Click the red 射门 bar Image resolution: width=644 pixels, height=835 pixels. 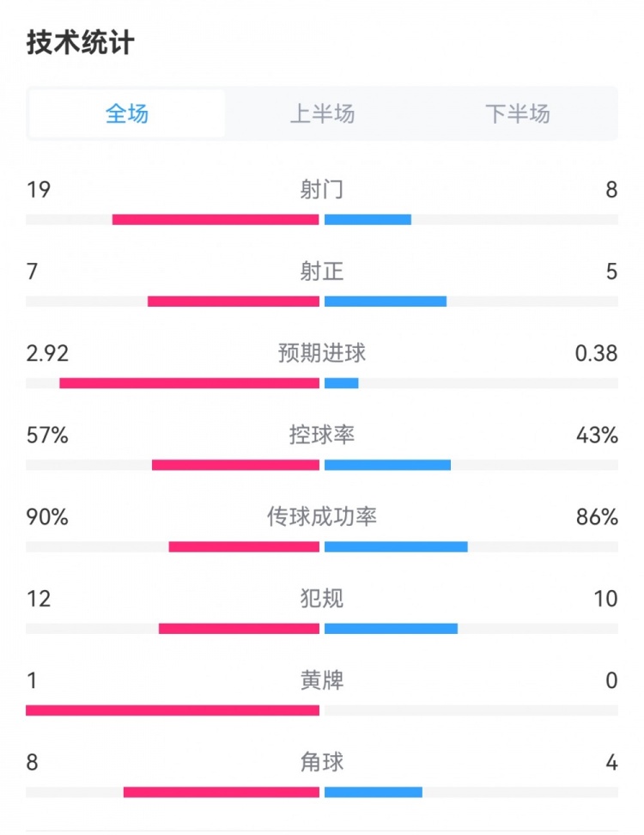216,219
